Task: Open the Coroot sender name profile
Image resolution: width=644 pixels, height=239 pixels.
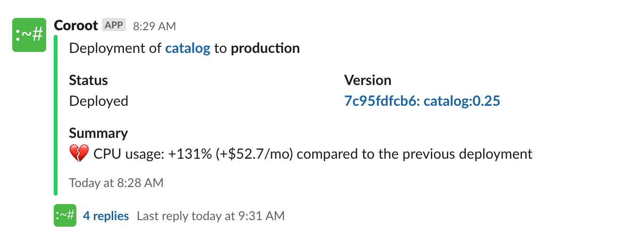Action: [76, 26]
